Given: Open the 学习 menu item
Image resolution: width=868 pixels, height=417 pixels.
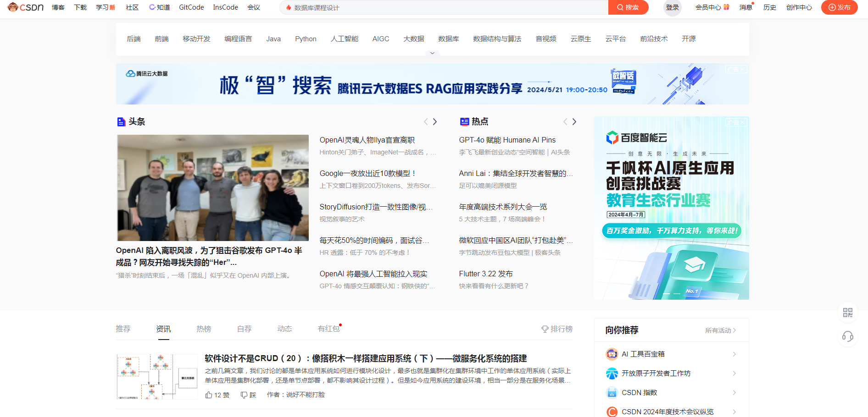Looking at the screenshot, I should [x=106, y=7].
